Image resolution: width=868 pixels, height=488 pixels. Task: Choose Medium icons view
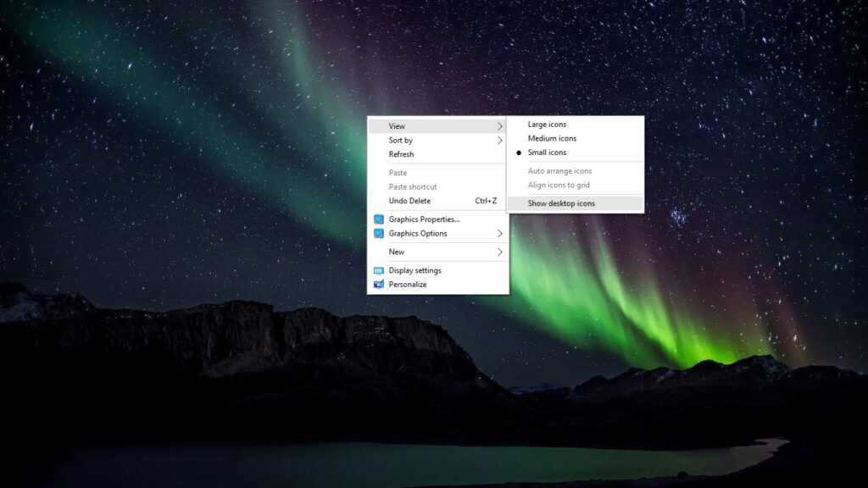pyautogui.click(x=553, y=138)
